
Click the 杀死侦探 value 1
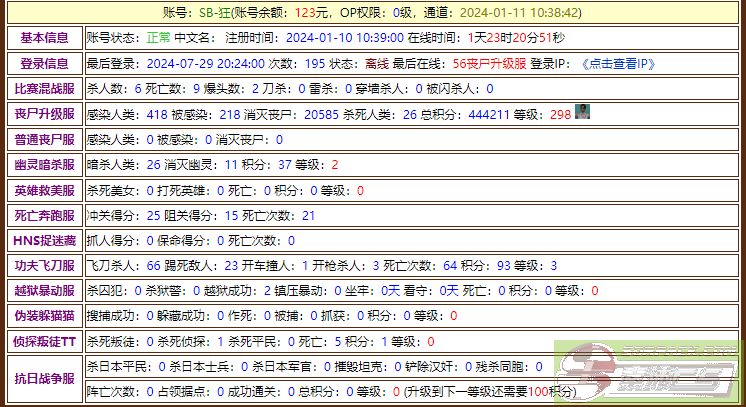[x=220, y=341]
